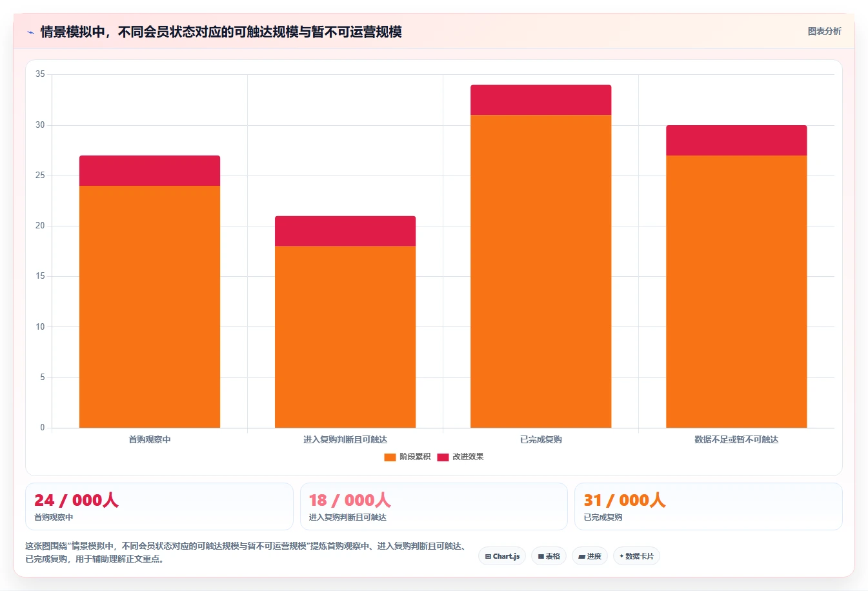Click the y-axis value 15
Viewport: 868px width, 591px height.
(x=40, y=276)
